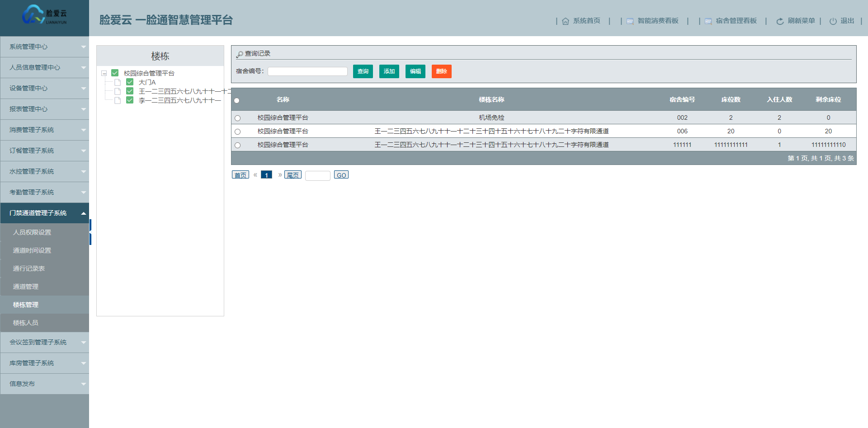Collapse the 门禁通道管理子系统 menu

click(44, 213)
